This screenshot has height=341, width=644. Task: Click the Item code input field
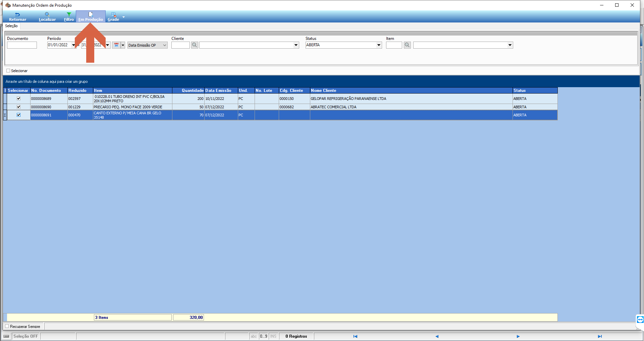[394, 45]
